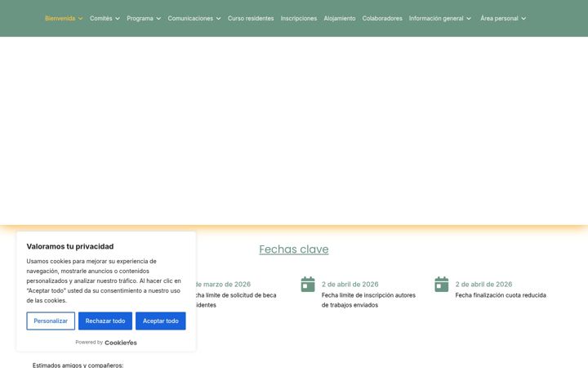Click calendar icon for inscripción autores deadline

click(x=308, y=285)
